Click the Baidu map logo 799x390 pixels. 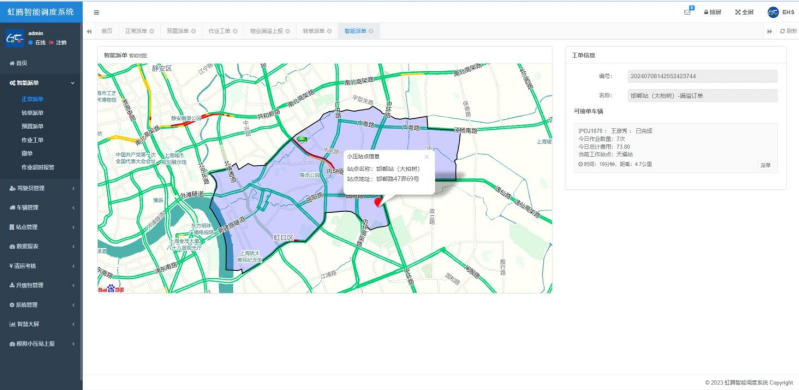(111, 289)
